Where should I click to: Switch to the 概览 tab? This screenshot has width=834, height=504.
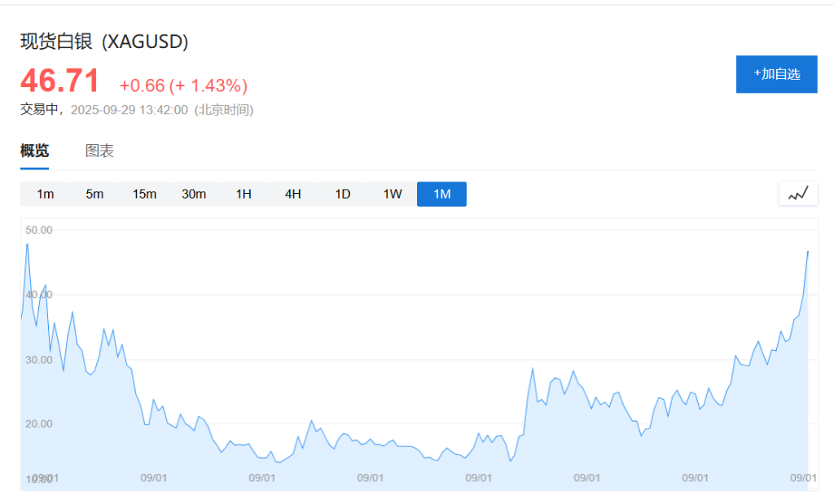click(x=34, y=151)
